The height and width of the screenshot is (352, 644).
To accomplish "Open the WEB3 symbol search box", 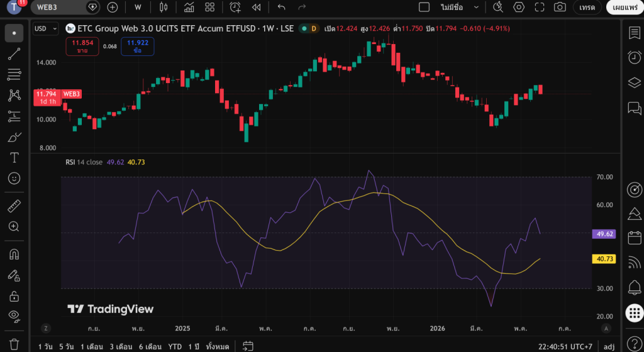I will pos(60,7).
